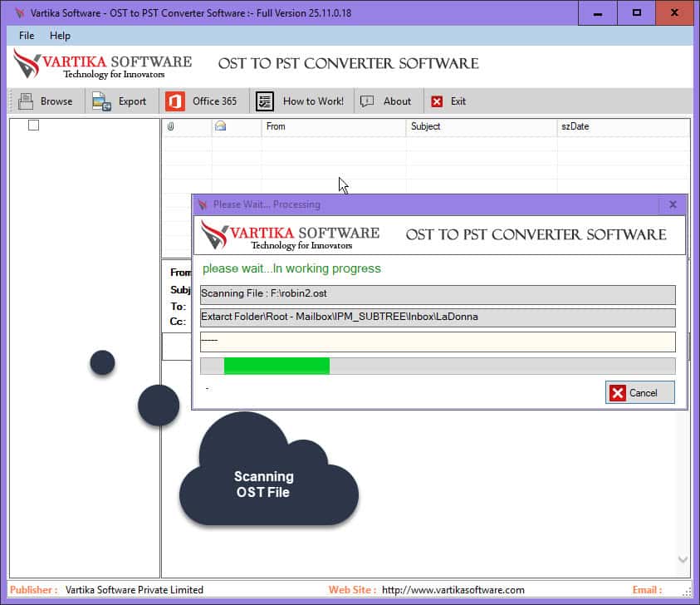
Task: Tick the checkbox in the folder tree panel
Action: pos(33,125)
